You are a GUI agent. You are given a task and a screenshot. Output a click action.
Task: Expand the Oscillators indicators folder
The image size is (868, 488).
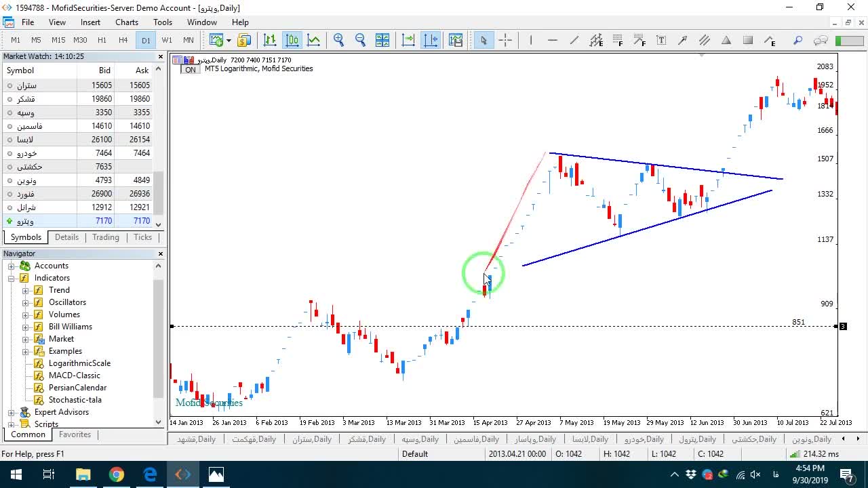(25, 302)
